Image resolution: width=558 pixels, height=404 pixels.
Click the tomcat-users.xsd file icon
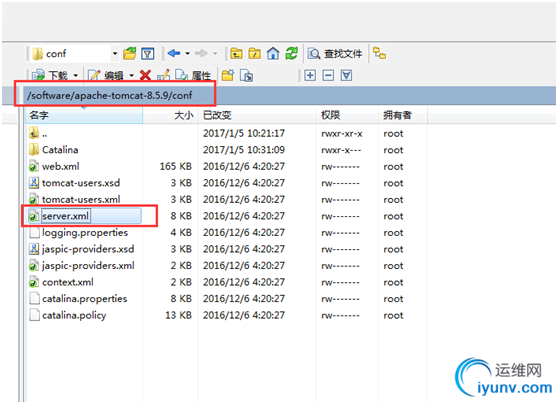click(34, 183)
